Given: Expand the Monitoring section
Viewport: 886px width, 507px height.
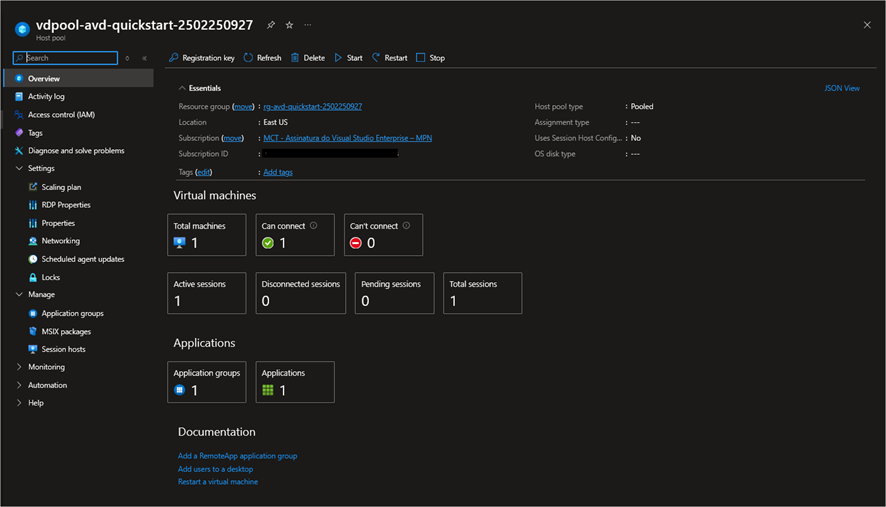Looking at the screenshot, I should pyautogui.click(x=19, y=367).
